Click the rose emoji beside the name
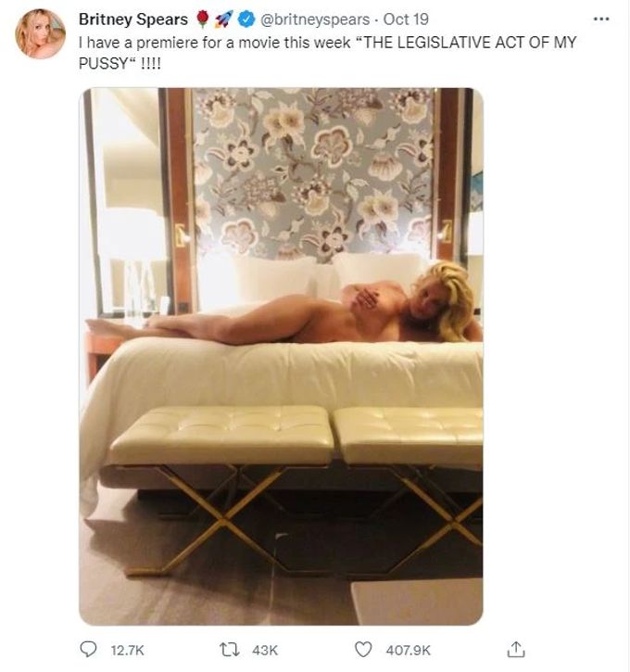The height and width of the screenshot is (672, 630). point(204,19)
